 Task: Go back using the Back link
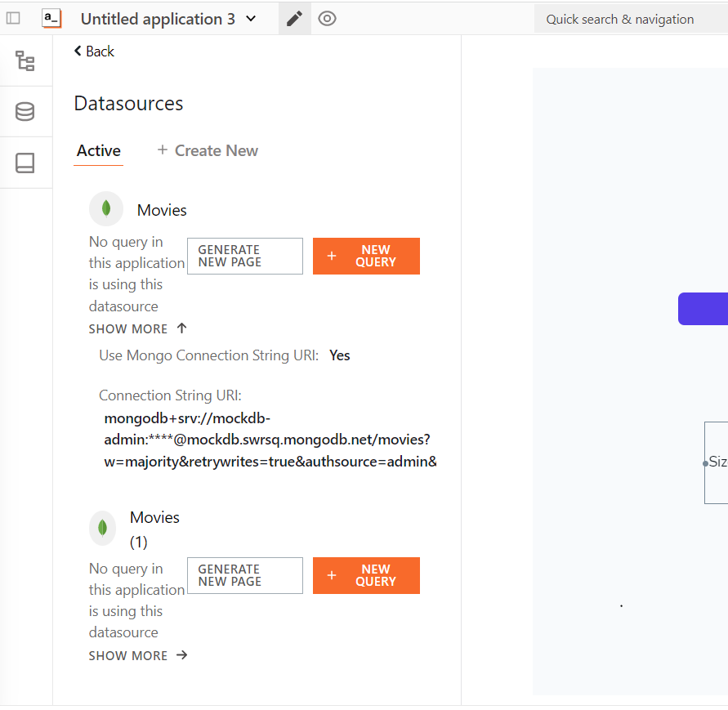click(94, 51)
